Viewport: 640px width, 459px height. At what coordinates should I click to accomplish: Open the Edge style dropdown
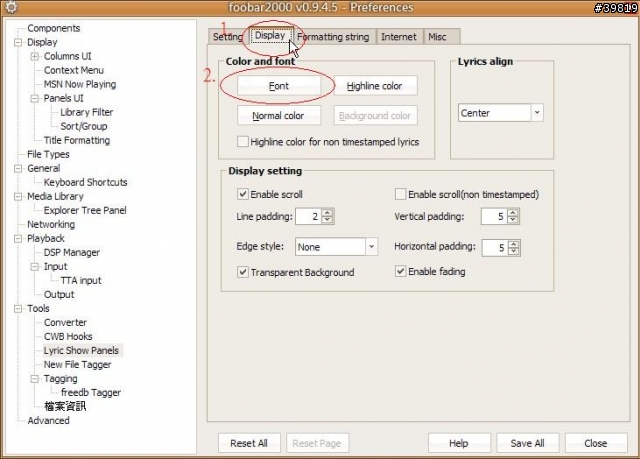(336, 247)
